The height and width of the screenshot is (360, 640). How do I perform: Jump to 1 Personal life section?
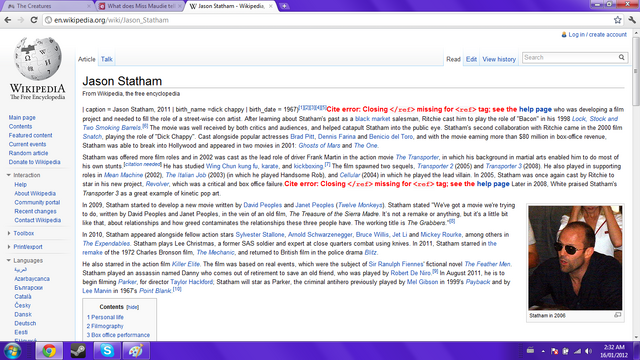(105, 317)
